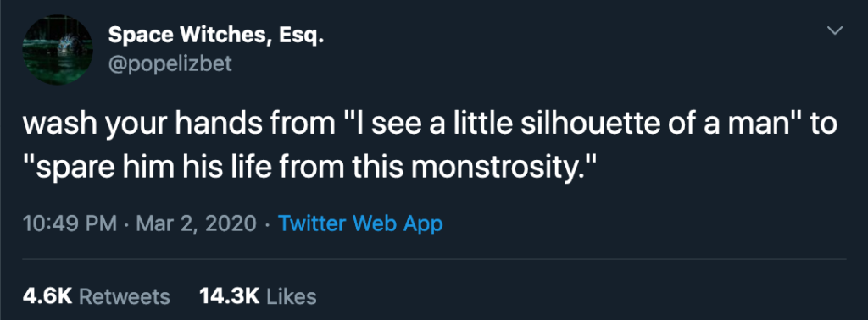Open the Space Witches profile avatar

[x=58, y=50]
